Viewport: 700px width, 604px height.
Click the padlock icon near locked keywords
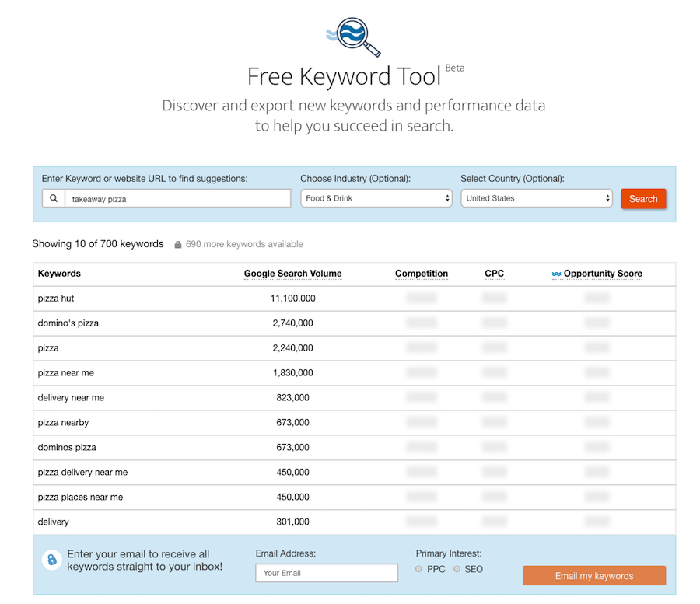coord(178,245)
